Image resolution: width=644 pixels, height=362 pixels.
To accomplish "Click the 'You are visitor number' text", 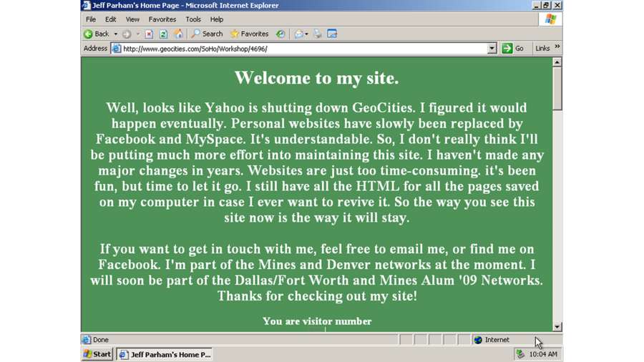I will point(317,321).
